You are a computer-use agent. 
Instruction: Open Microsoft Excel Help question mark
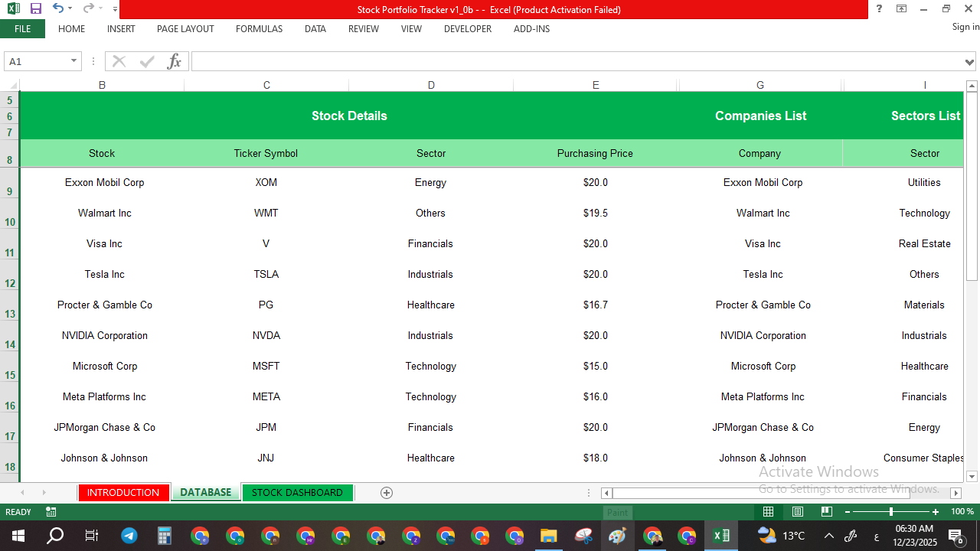click(x=879, y=8)
